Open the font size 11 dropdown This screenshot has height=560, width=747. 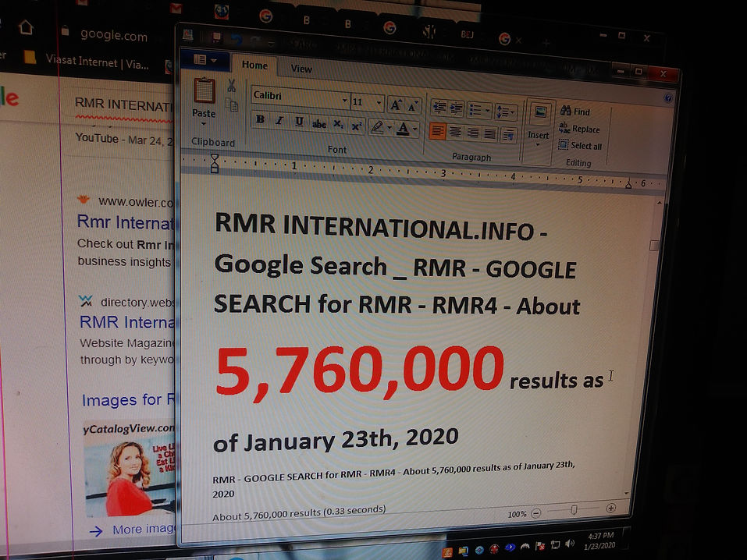pos(379,103)
